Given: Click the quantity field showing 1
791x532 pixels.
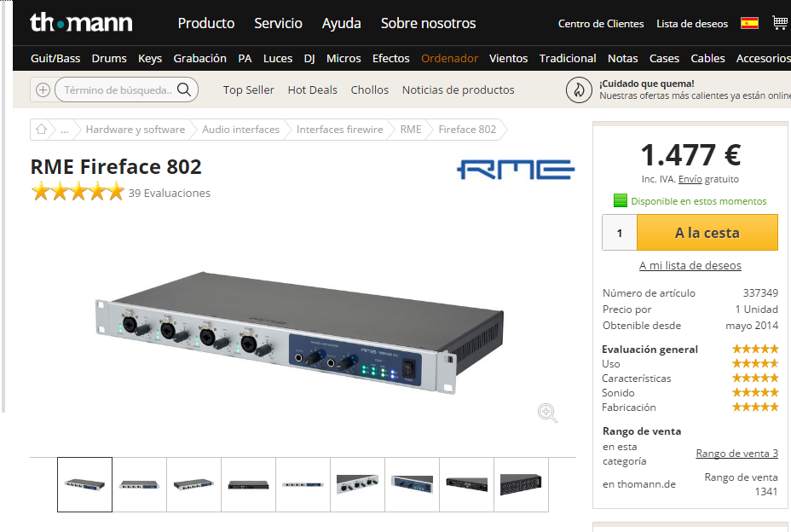Looking at the screenshot, I should [620, 233].
